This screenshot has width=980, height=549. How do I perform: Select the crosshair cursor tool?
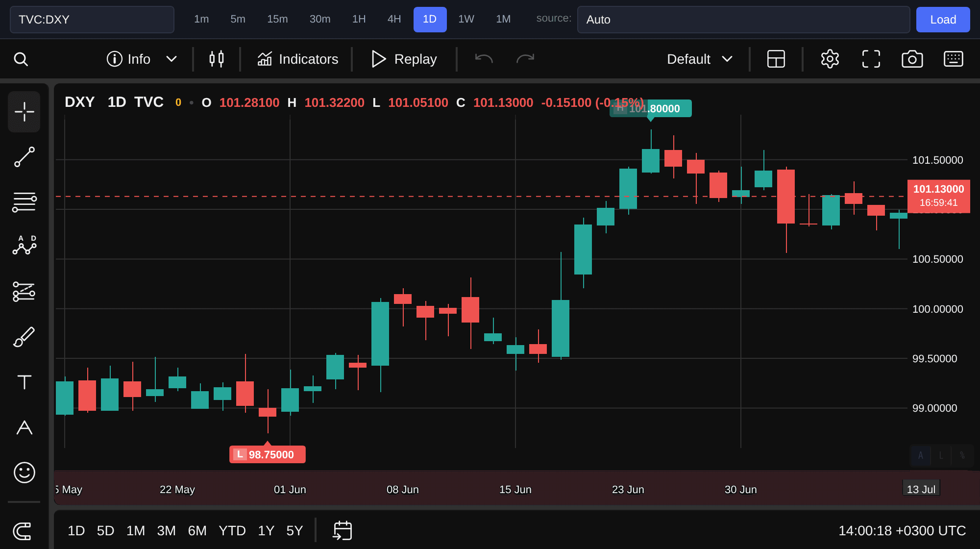pyautogui.click(x=24, y=112)
